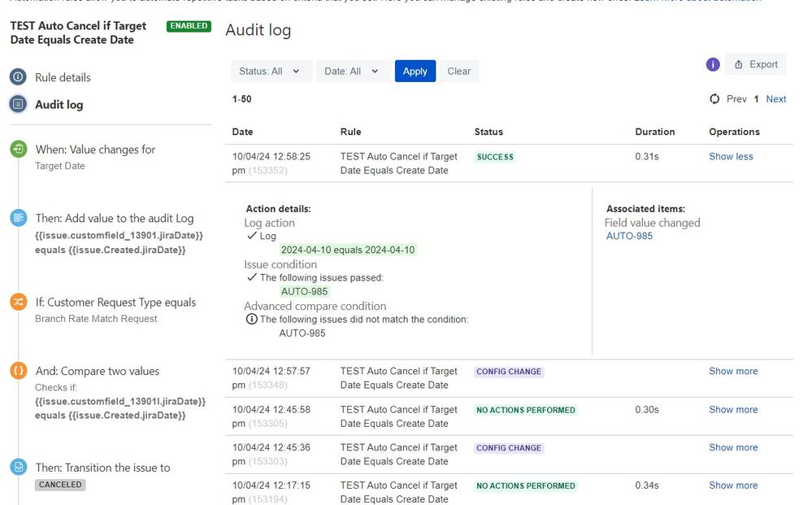Screen dimensions: 812x505
Task: Click the blue log action icon for Then: Add value
Action: pos(17,217)
